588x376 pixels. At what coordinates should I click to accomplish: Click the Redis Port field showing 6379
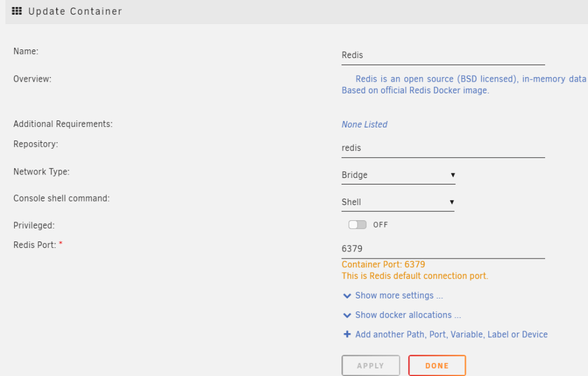tap(443, 249)
